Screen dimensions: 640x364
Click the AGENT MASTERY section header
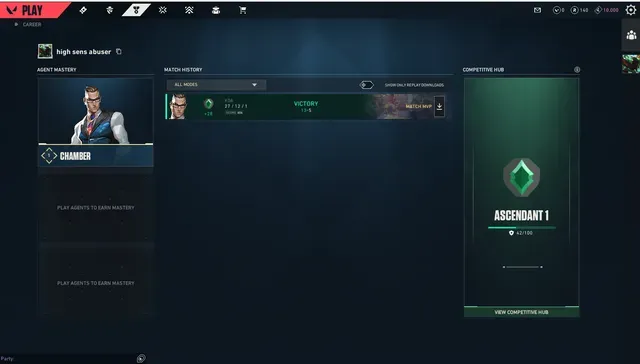click(x=57, y=70)
